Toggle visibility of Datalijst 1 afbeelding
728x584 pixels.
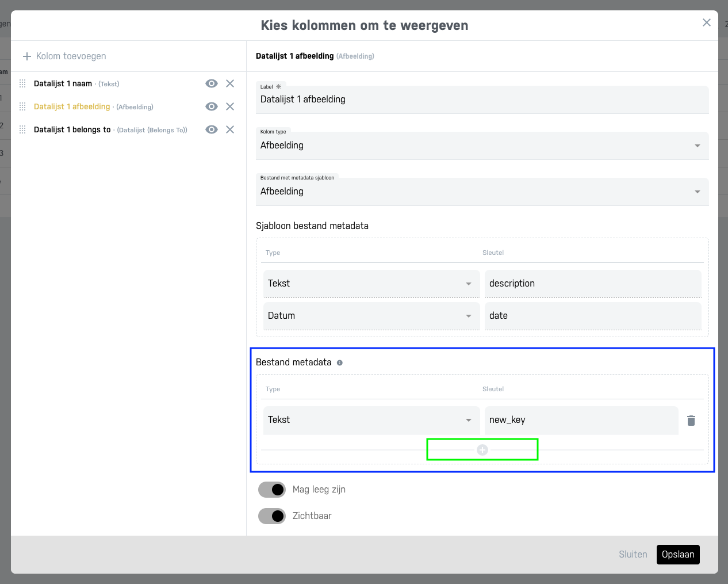212,106
